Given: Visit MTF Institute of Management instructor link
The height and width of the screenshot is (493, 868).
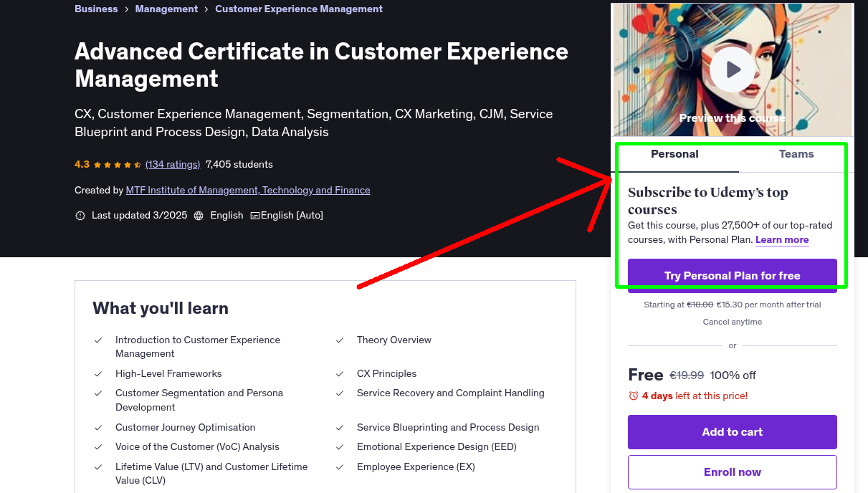Looking at the screenshot, I should (x=248, y=190).
